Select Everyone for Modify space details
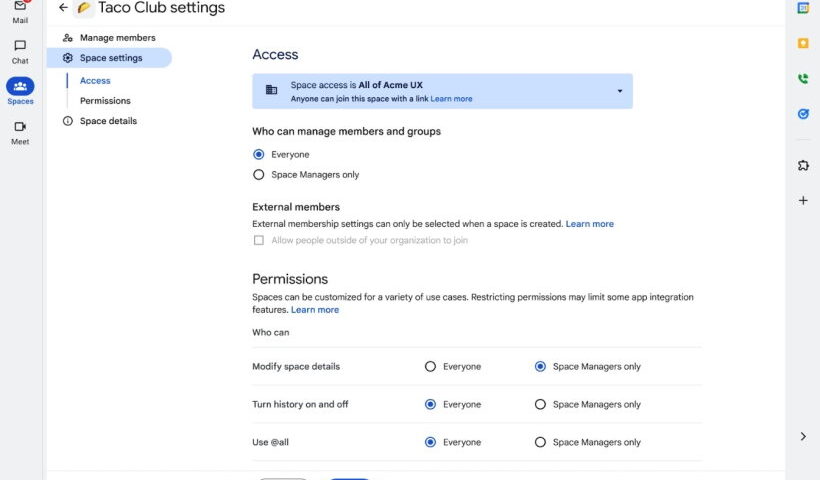 430,367
